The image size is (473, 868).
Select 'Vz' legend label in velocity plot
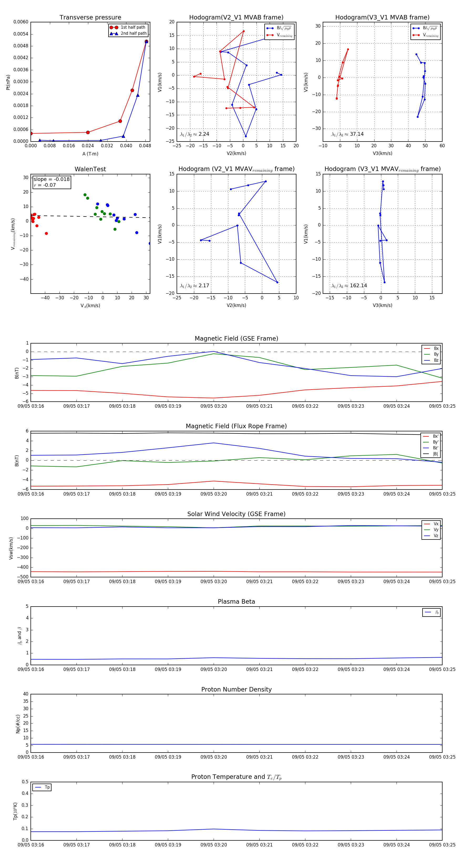point(436,536)
